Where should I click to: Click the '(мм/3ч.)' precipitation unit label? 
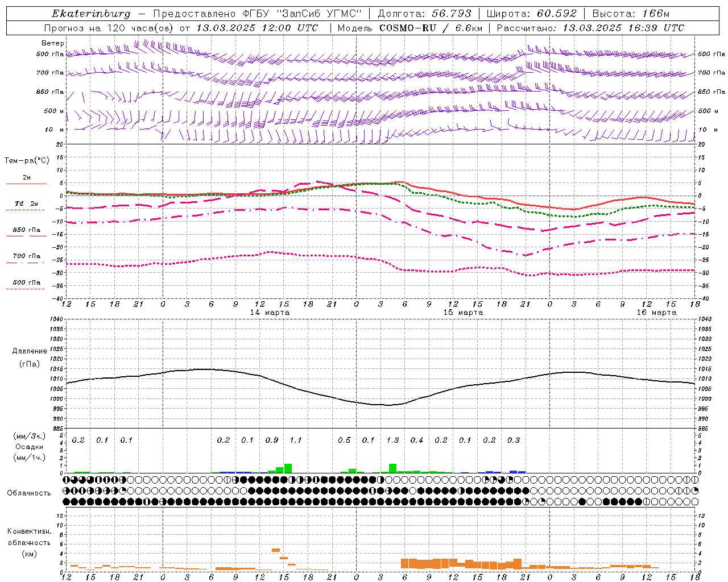(30, 436)
